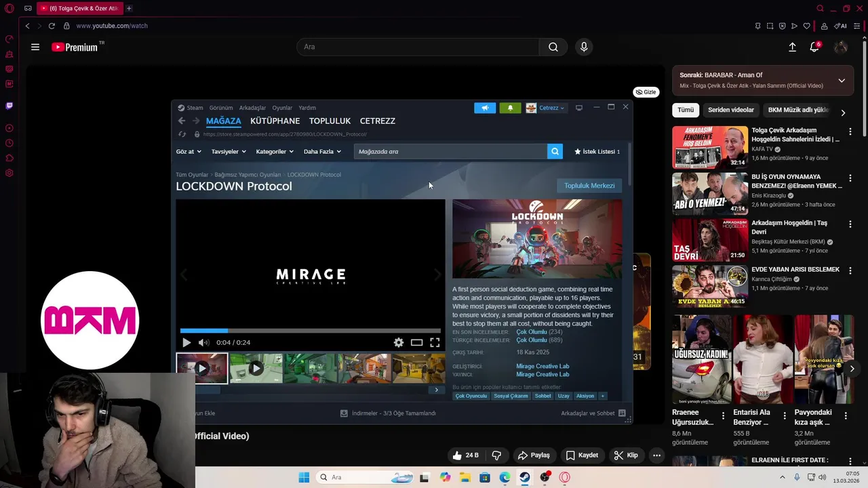
Task: Toggle fullscreen on Steam trailer
Action: click(435, 342)
